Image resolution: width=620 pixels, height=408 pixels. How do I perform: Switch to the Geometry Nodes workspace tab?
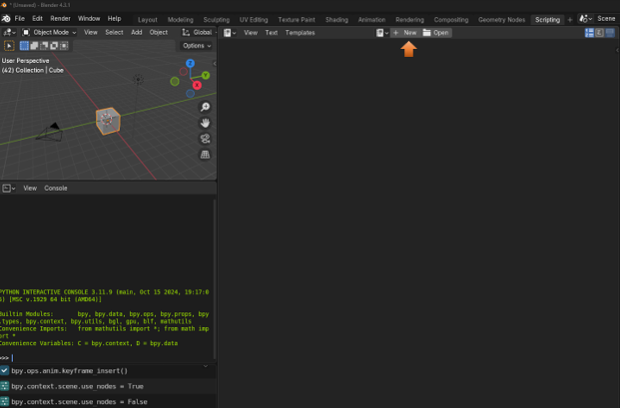tap(501, 19)
